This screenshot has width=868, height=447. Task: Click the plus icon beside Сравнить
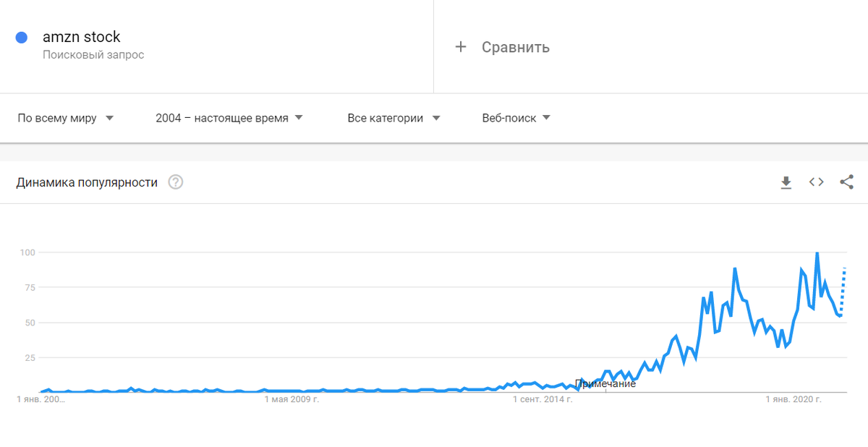(461, 47)
